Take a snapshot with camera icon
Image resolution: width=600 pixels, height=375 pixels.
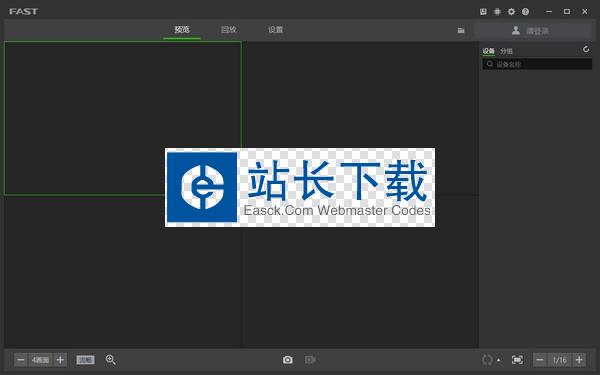coord(288,360)
